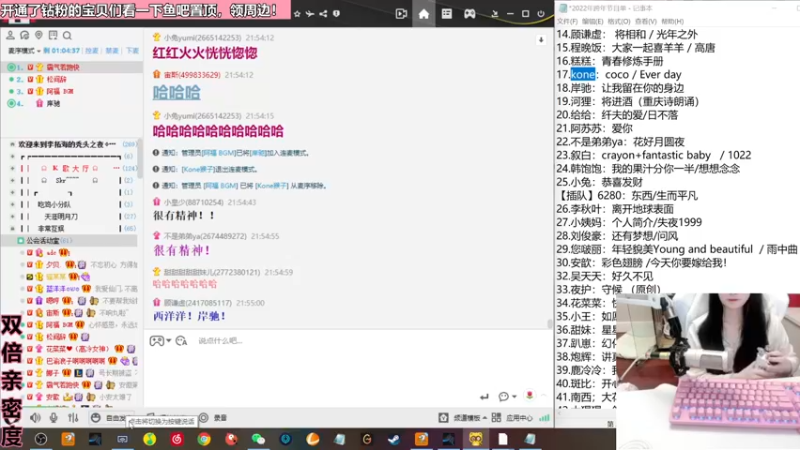
Task: Select user 安歌 in room member list
Action: [53, 397]
